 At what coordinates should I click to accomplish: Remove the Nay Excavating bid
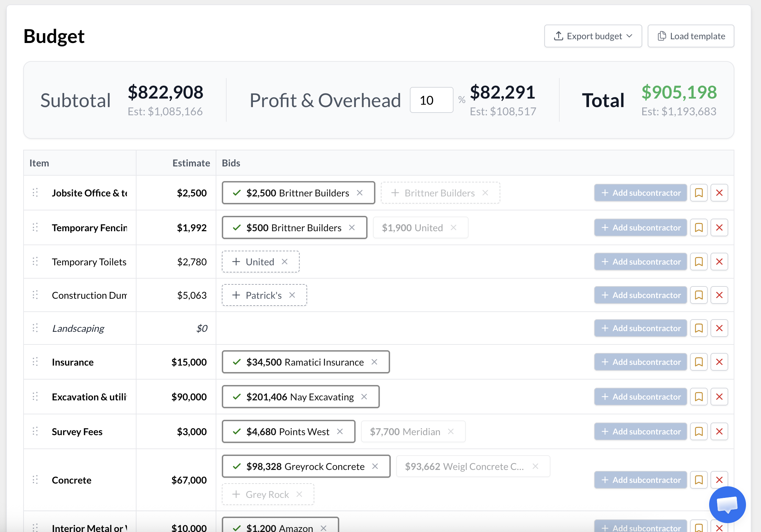coord(364,397)
